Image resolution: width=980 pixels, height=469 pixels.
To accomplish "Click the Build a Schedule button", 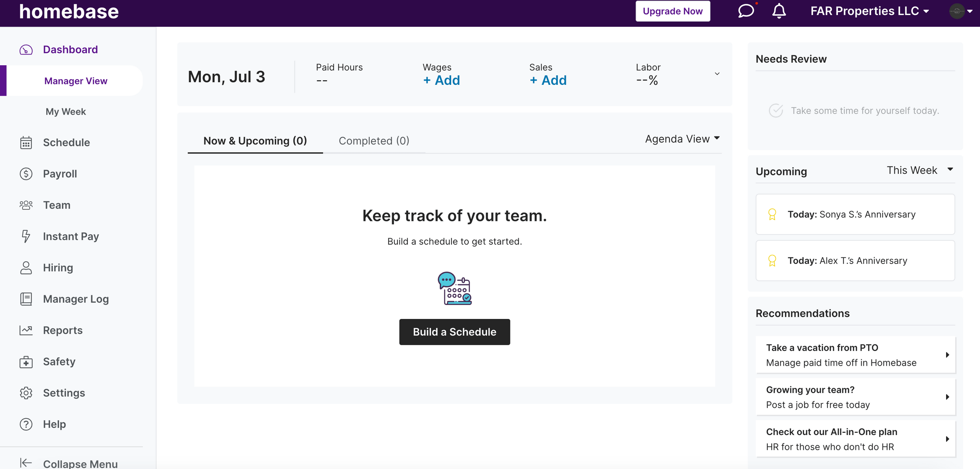I will [x=454, y=332].
